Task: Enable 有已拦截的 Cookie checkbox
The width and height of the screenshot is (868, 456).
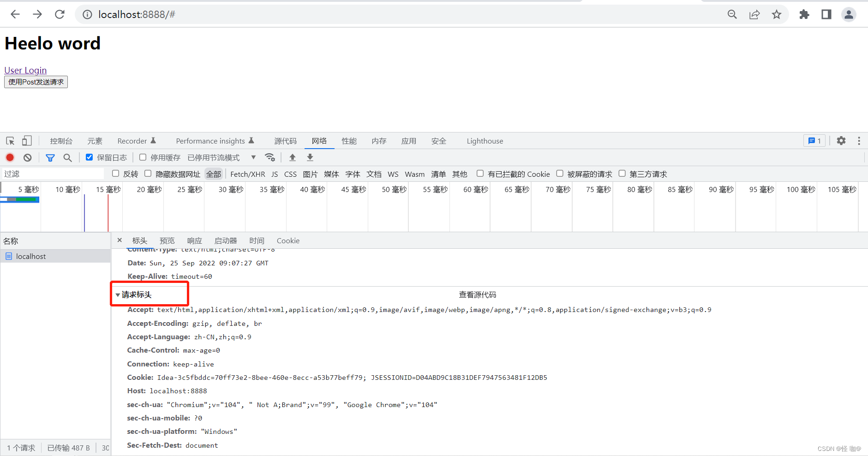Action: point(480,174)
